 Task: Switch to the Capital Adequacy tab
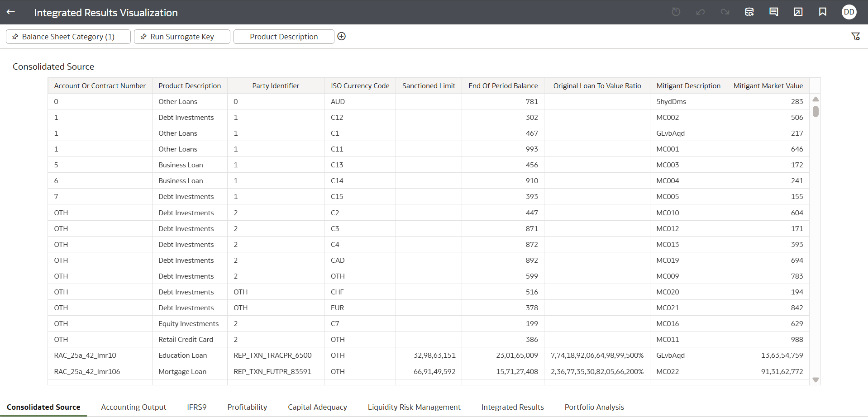[x=317, y=407]
